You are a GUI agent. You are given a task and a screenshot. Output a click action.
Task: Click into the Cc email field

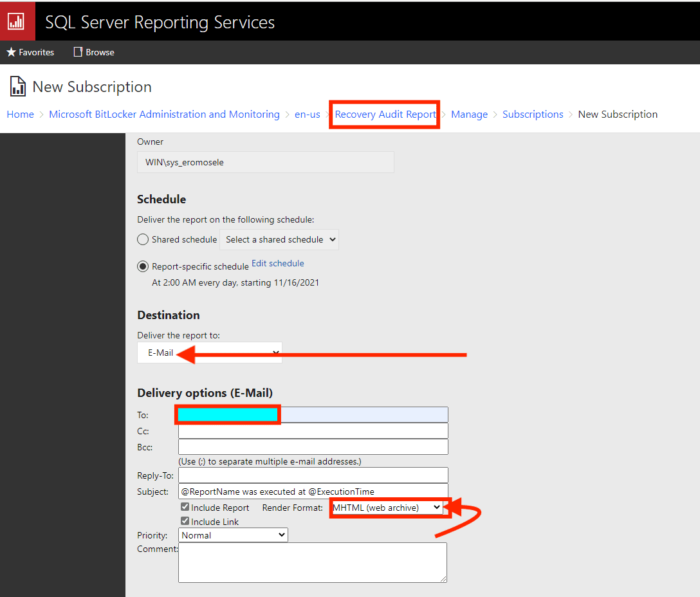tap(313, 431)
